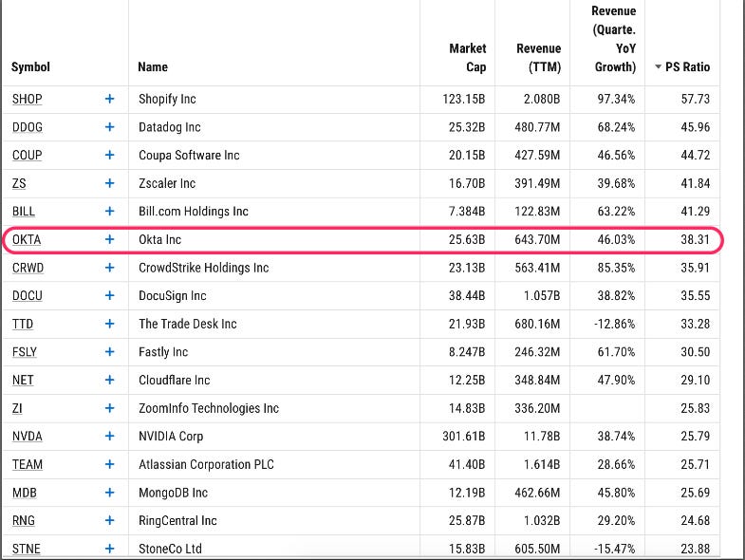Click MongoDB's 462.66M revenue value

pos(537,493)
